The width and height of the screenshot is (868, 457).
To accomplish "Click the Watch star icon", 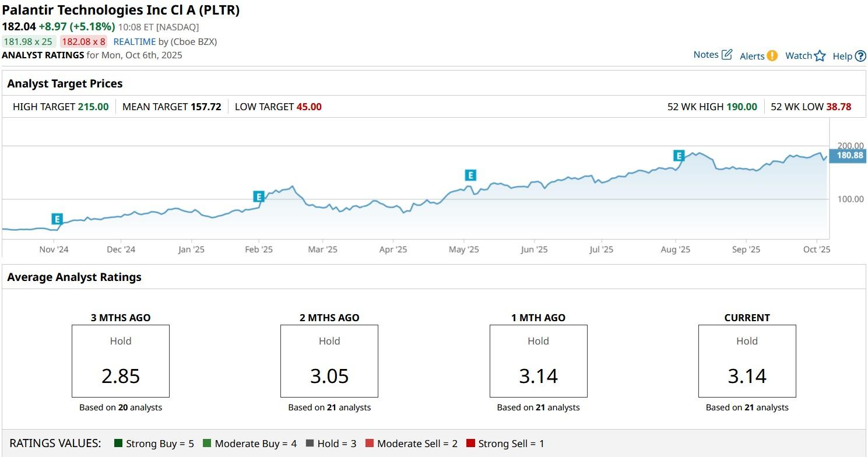I will [x=820, y=56].
